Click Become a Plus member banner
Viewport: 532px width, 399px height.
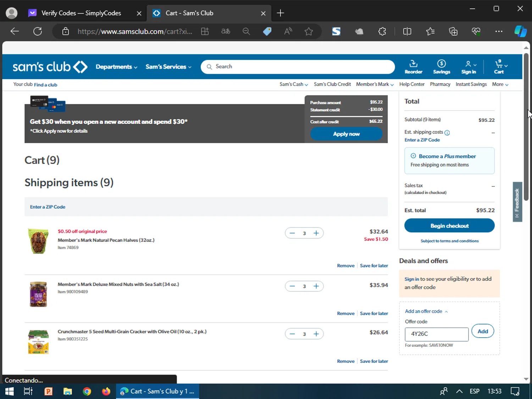(x=449, y=161)
